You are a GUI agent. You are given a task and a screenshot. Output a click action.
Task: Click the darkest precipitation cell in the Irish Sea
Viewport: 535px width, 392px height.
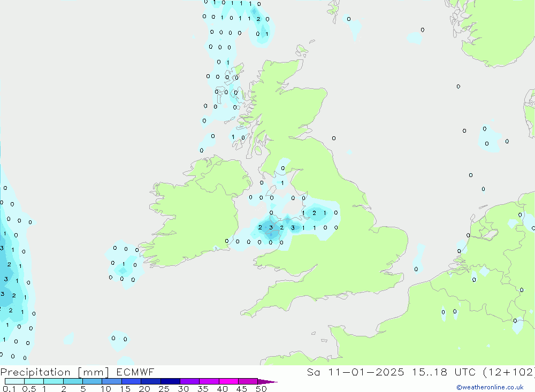click(271, 230)
